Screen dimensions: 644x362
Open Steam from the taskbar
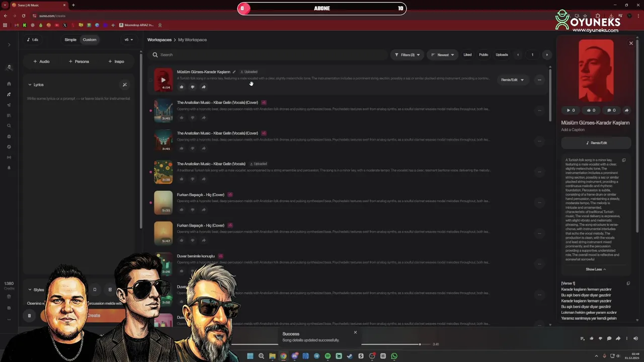click(350, 356)
